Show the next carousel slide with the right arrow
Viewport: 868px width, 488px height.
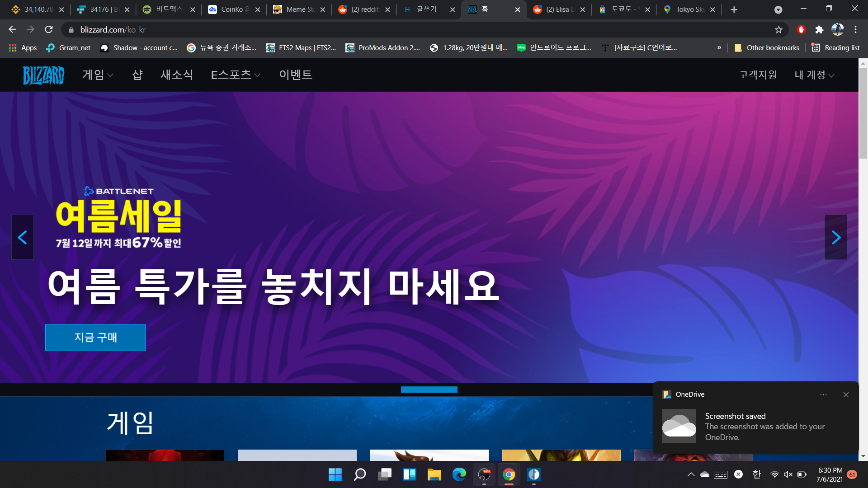point(835,237)
